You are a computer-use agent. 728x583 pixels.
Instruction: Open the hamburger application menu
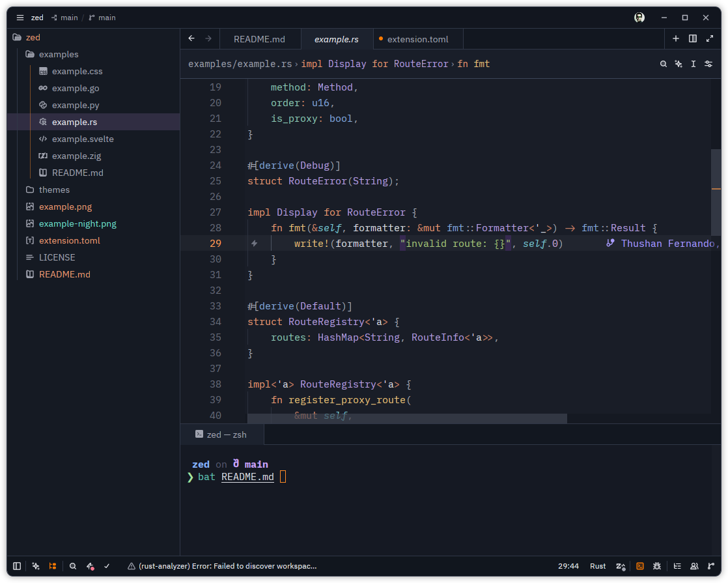pos(20,18)
